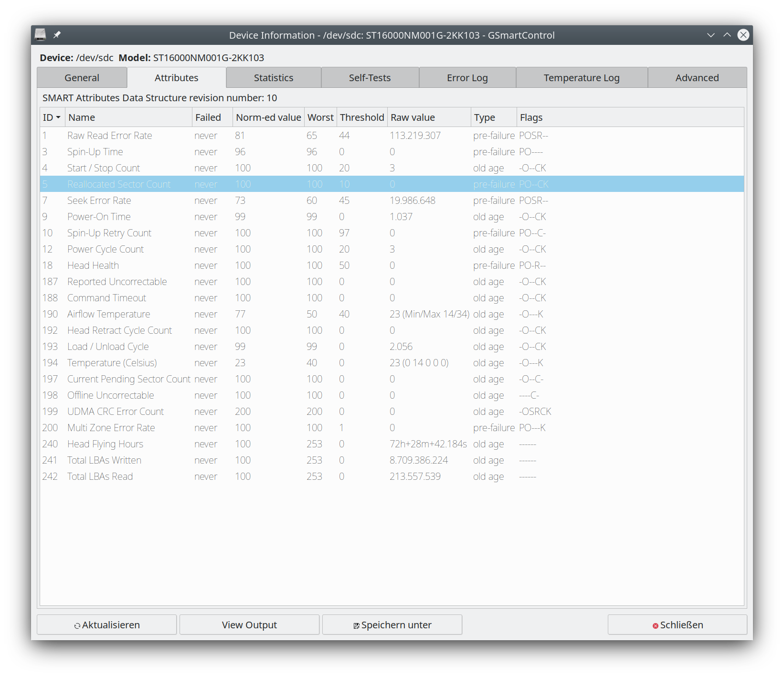Select the Reallocated Sector Count row
Viewport: 784px width, 677px height.
point(392,184)
